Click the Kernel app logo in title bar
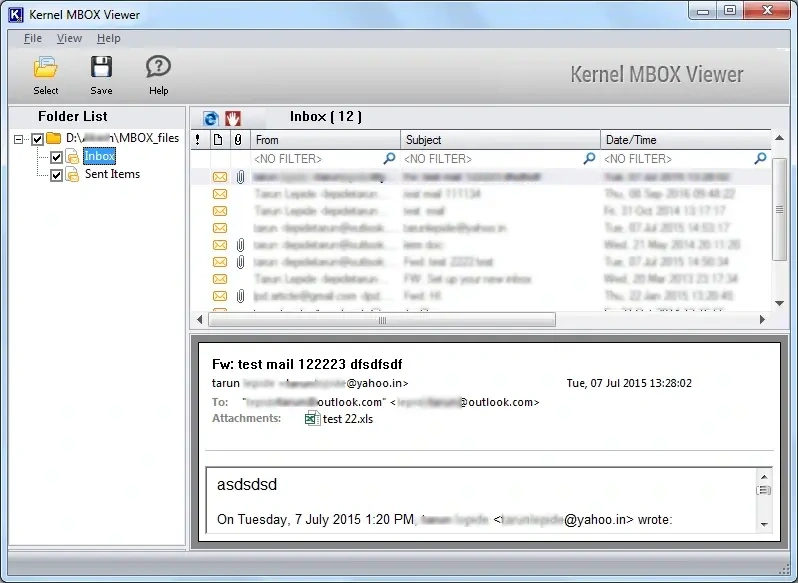Image resolution: width=798 pixels, height=583 pixels. (16, 15)
